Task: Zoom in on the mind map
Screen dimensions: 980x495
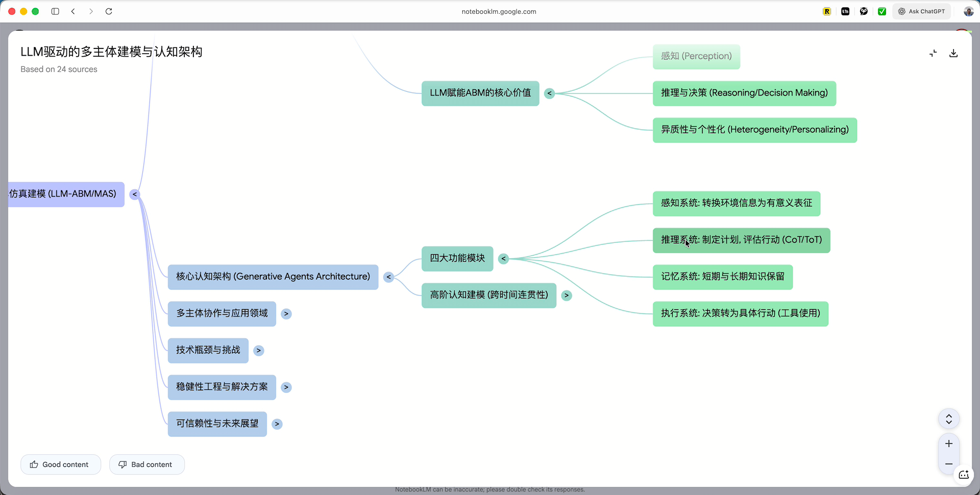Action: 949,444
